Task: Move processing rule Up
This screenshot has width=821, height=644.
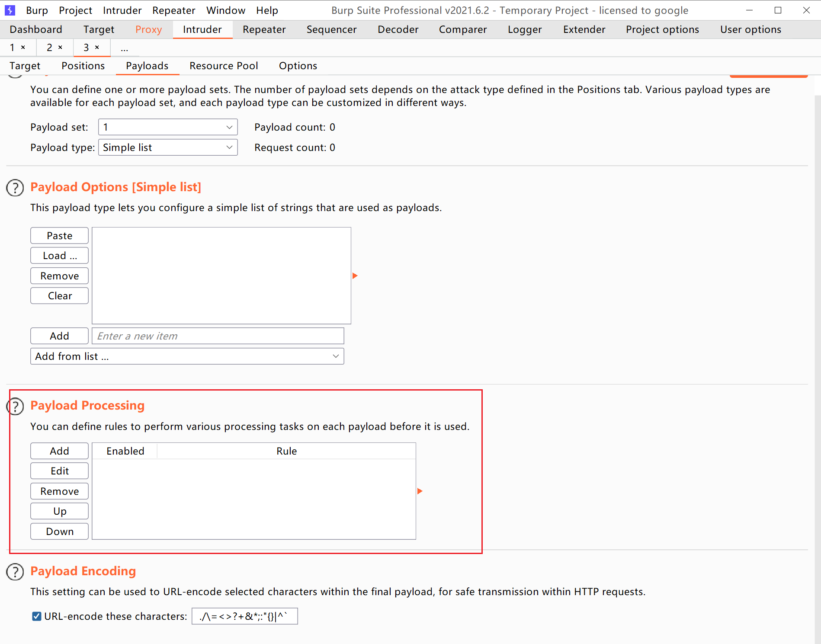Action: [60, 511]
